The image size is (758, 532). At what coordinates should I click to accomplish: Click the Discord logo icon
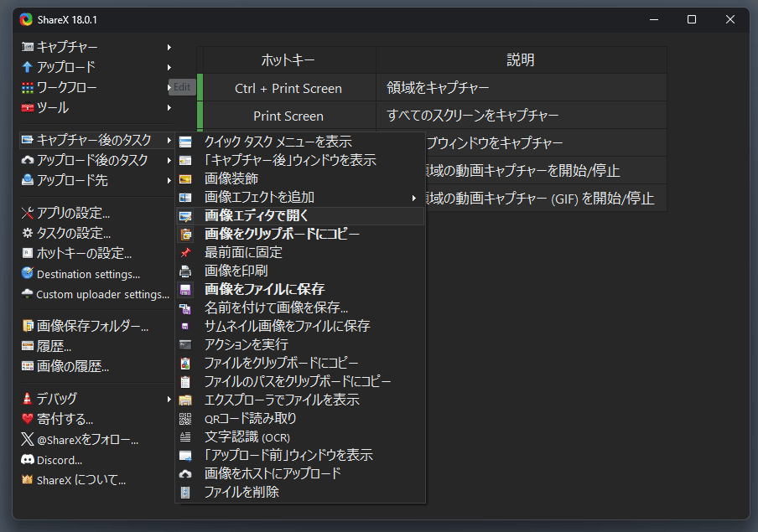[x=28, y=460]
